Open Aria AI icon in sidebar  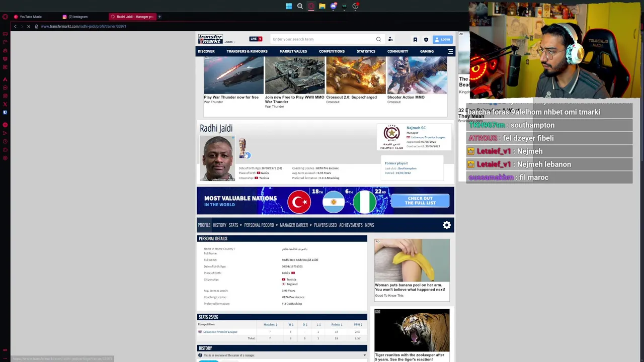click(5, 79)
